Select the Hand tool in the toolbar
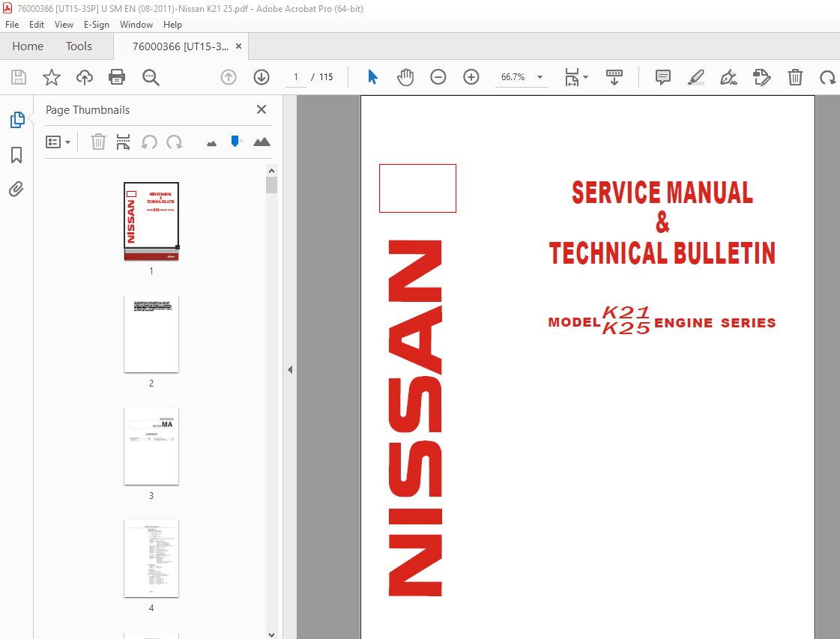Viewport: 840px width, 639px height. coord(405,77)
